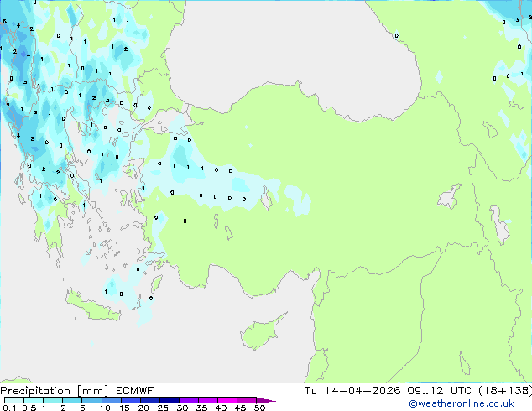The width and height of the screenshot is (532, 411).
Task: Click the '0.1' legend scale label
Action: [9, 408]
